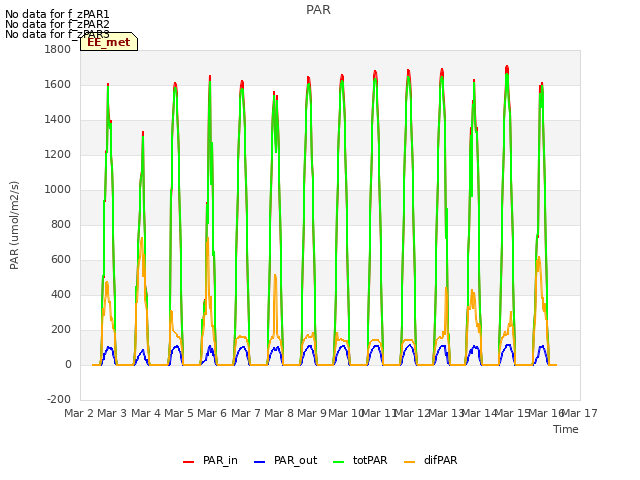This screenshot has height=480, width=640.
Task: Click the Mar 8 date tick label
Action: [x=279, y=413]
